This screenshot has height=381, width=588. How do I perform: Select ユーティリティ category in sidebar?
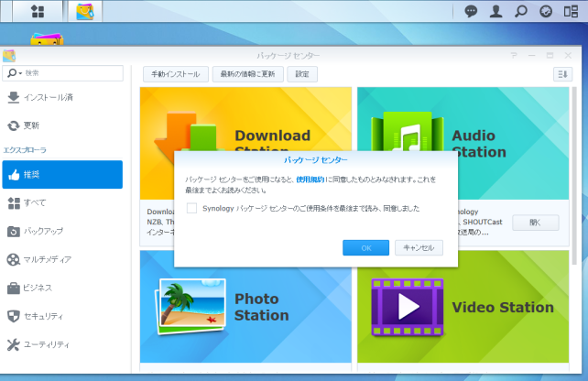[62, 344]
